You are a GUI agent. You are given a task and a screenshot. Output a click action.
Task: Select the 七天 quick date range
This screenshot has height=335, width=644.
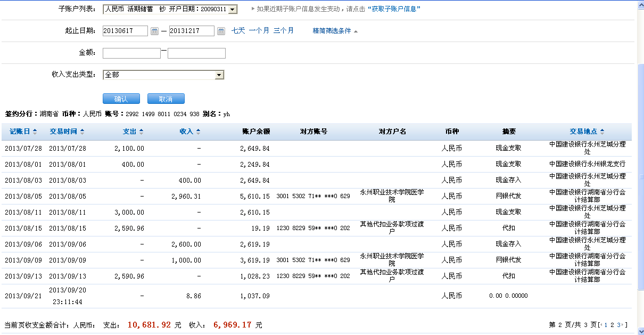[238, 31]
